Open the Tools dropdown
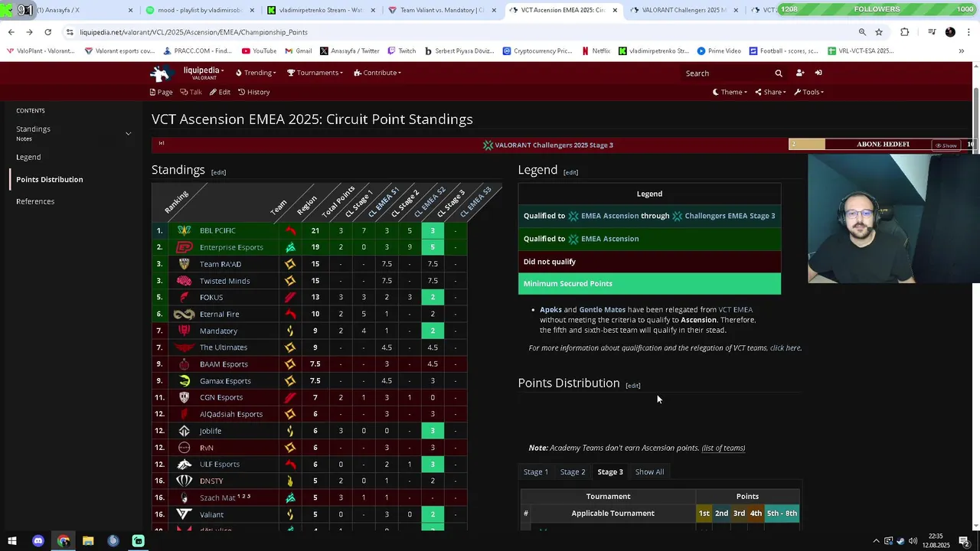The image size is (980, 551). pyautogui.click(x=808, y=92)
